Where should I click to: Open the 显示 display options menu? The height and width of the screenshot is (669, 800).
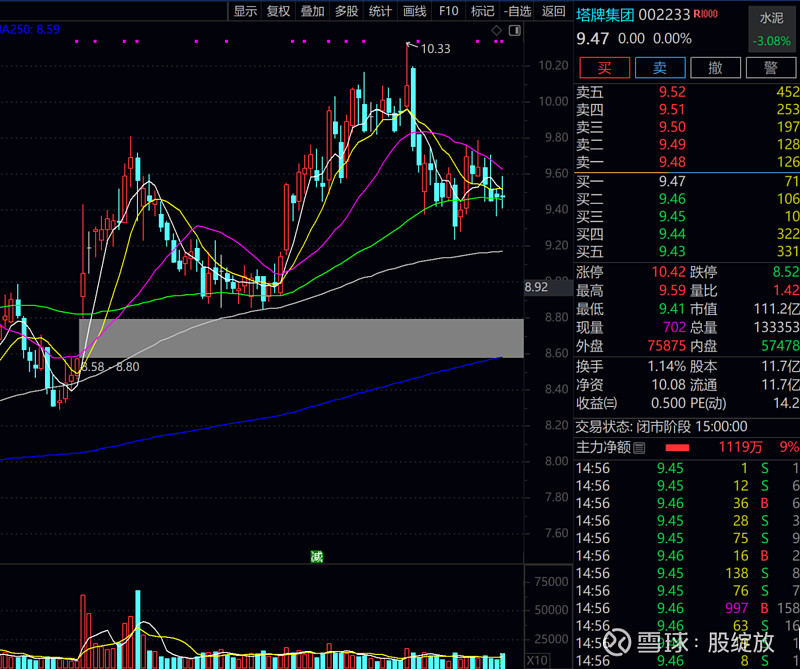[245, 11]
